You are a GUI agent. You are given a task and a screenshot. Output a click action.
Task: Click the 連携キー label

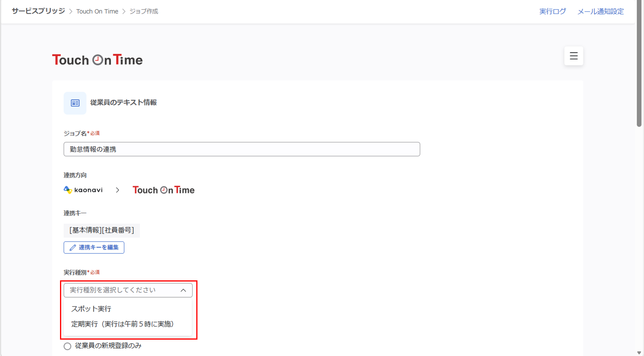point(75,213)
